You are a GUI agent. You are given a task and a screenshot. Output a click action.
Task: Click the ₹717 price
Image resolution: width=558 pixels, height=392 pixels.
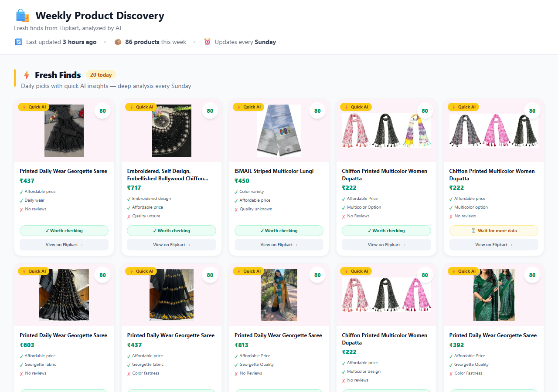click(134, 188)
